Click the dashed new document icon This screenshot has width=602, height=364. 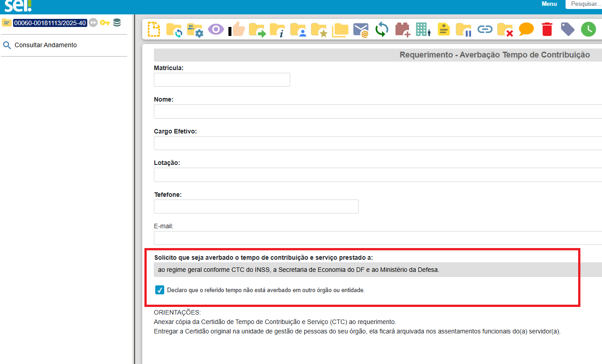(x=154, y=30)
